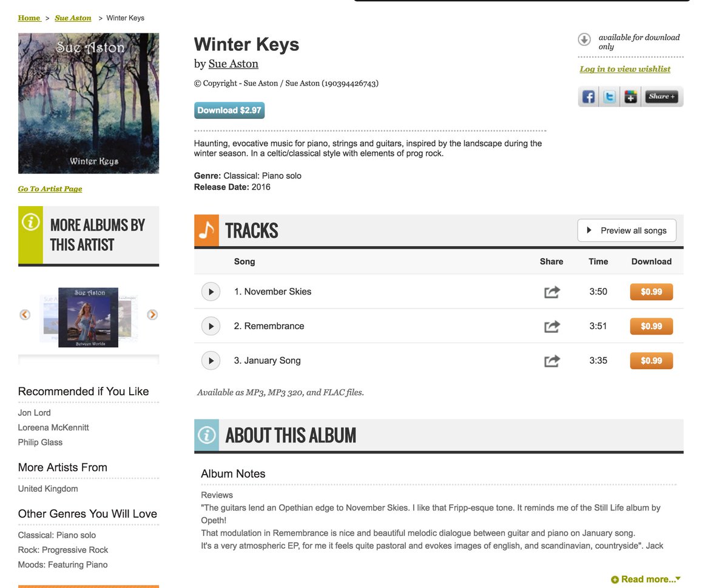This screenshot has width=728, height=588.
Task: Download the full album for $2.97
Action: tap(229, 110)
